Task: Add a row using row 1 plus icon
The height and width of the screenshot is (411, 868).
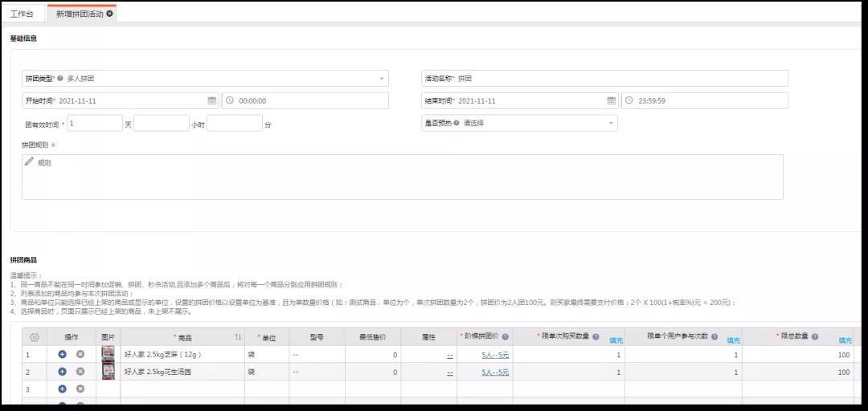Action: (62, 354)
